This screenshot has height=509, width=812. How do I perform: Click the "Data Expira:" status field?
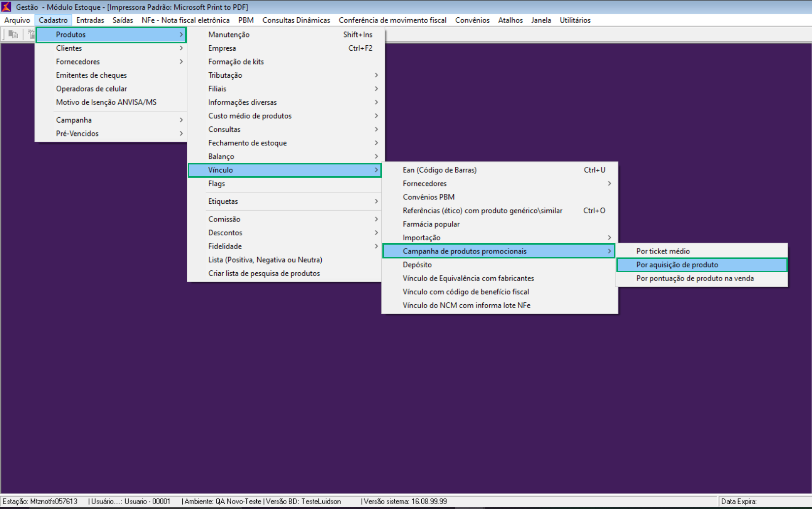pos(765,502)
